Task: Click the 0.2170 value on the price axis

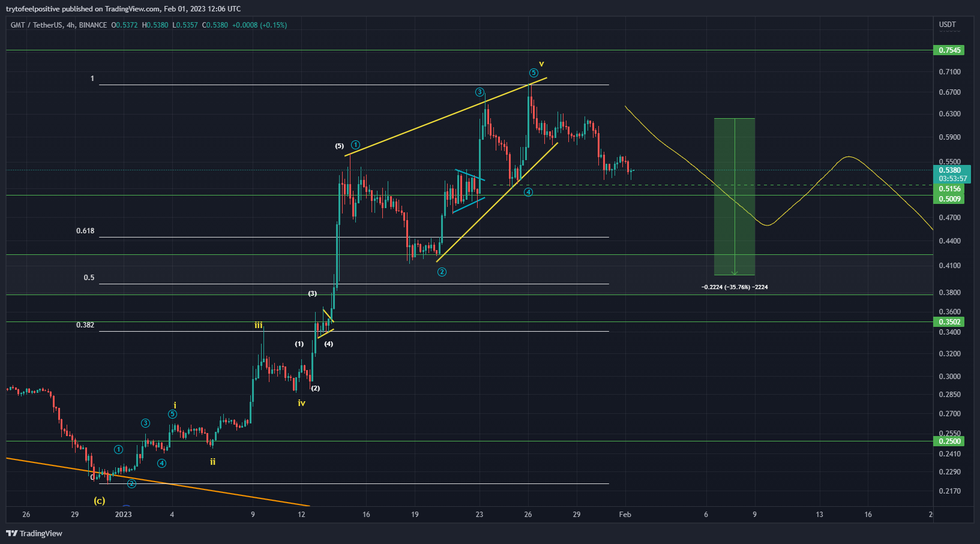Action: (x=949, y=491)
